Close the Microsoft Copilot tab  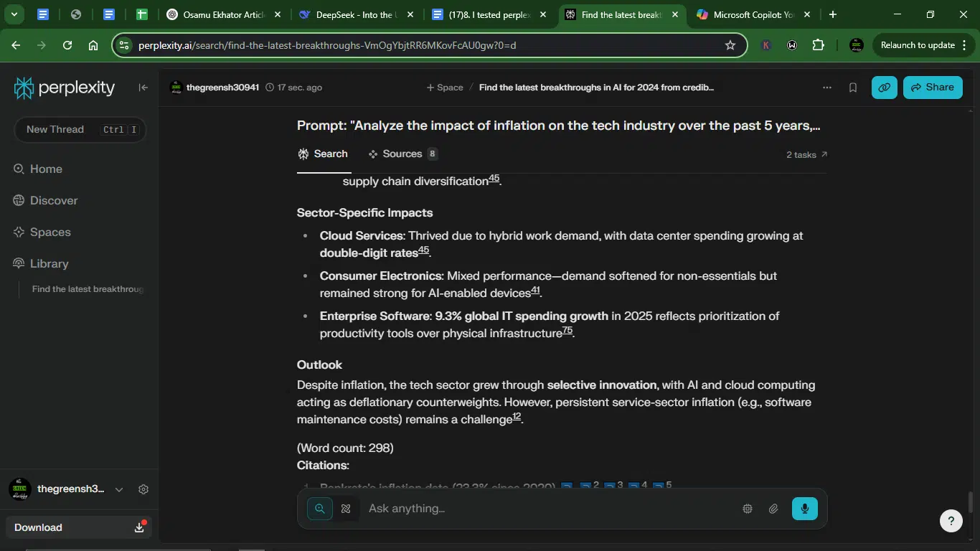[807, 14]
